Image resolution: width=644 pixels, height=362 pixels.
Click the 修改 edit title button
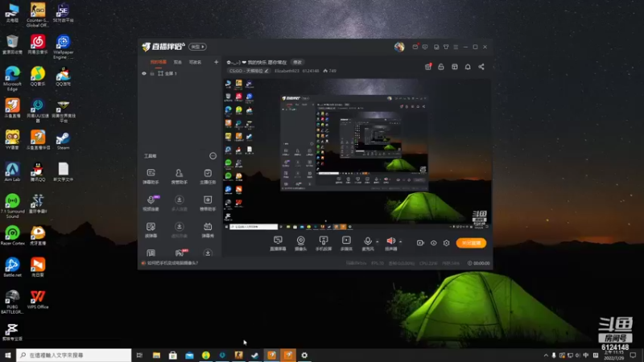tap(297, 63)
